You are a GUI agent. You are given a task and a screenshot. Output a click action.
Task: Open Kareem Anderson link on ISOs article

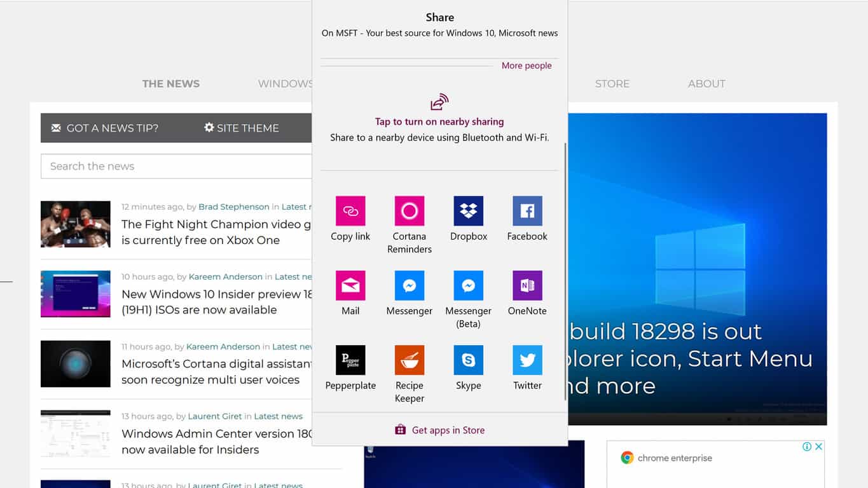[x=226, y=276]
